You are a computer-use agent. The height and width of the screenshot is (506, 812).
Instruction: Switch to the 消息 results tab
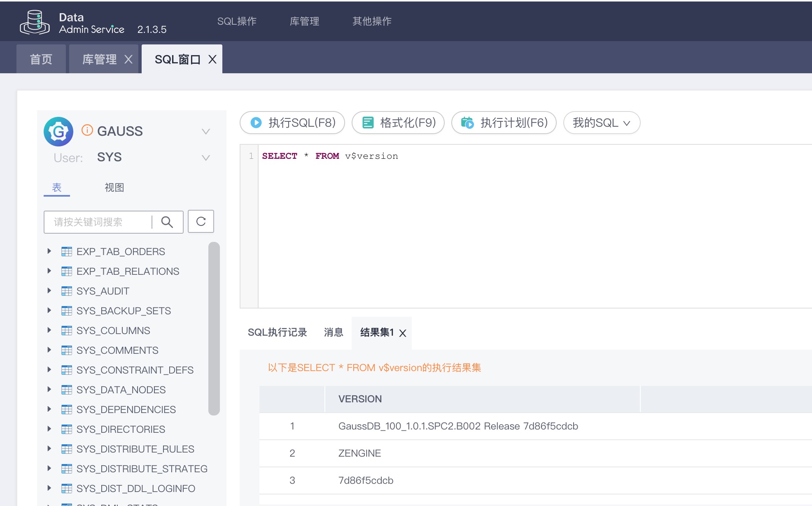(x=334, y=332)
